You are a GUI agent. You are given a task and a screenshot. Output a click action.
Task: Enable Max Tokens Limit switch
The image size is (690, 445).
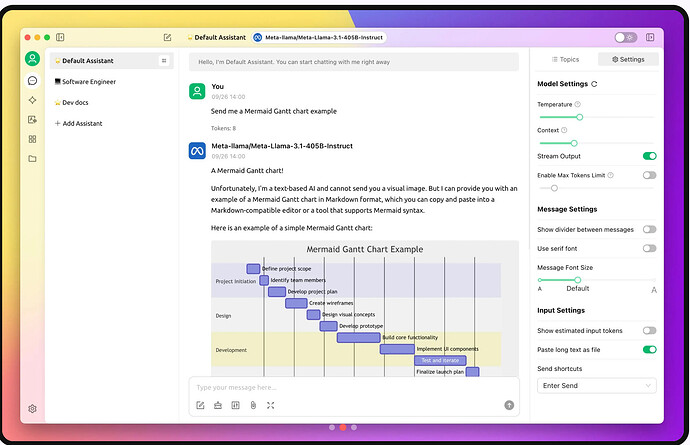pyautogui.click(x=650, y=175)
